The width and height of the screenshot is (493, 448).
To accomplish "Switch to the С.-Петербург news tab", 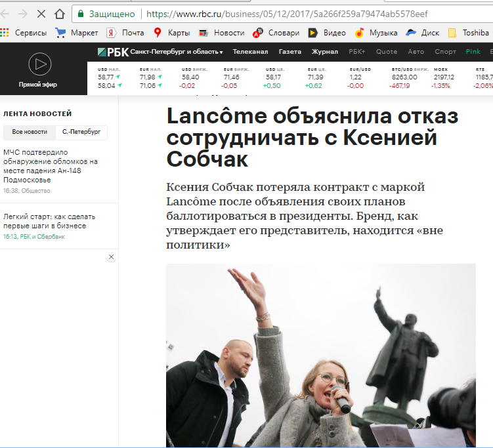I will (81, 132).
